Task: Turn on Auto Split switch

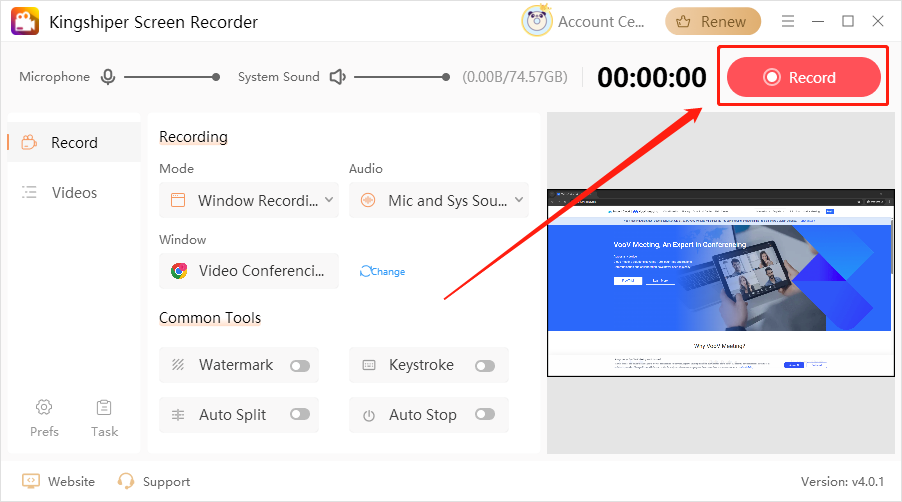Action: (300, 414)
